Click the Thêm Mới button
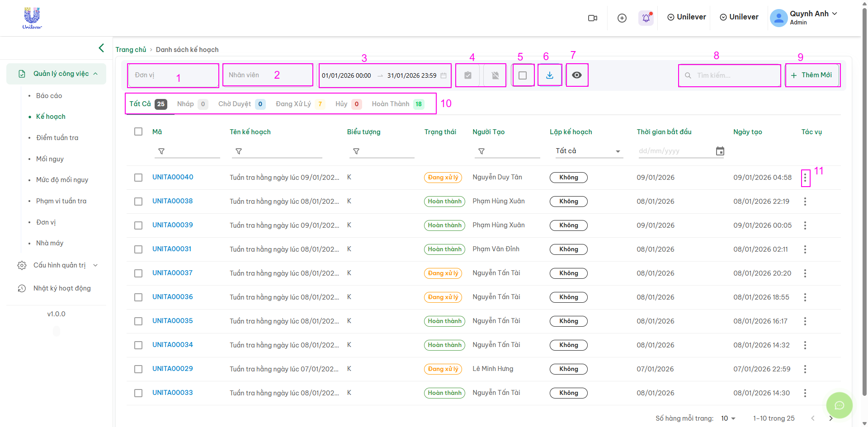This screenshot has height=427, width=868. click(x=812, y=75)
